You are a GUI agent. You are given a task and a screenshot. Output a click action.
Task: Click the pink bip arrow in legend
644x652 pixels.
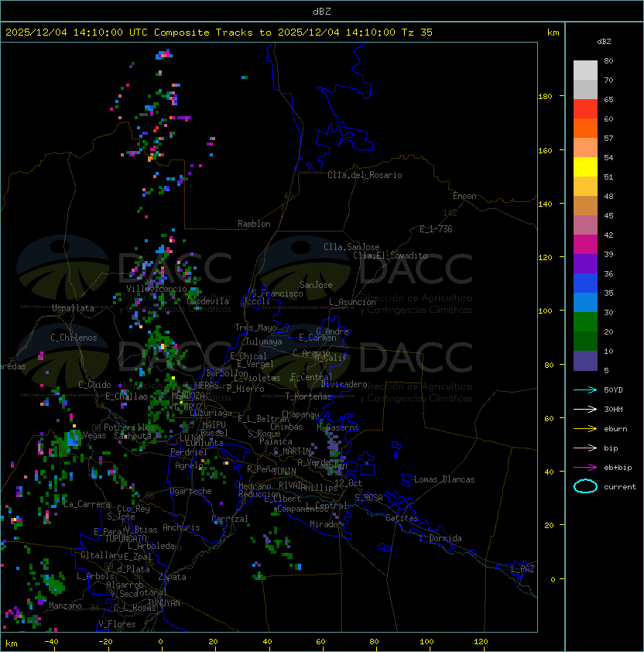pos(585,448)
